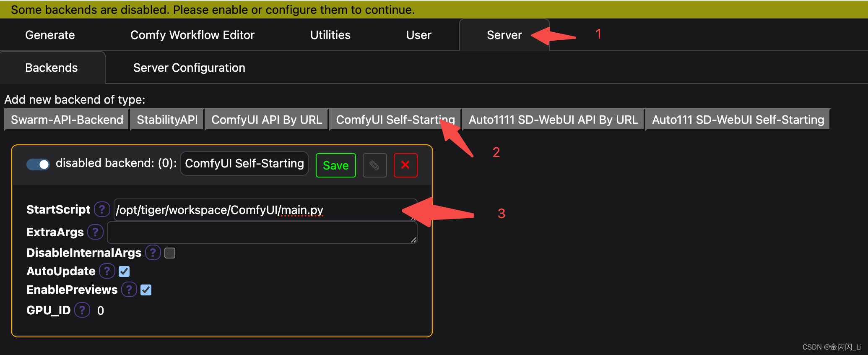Screen dimensions: 868x355
Task: Switch to Server Configuration sub-tab
Action: (189, 68)
